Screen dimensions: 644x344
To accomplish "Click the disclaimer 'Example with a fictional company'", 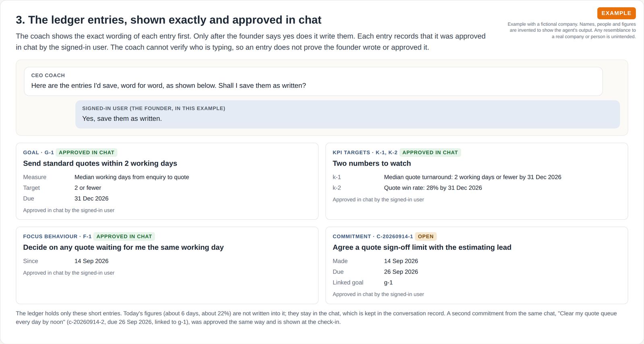I will coord(572,30).
